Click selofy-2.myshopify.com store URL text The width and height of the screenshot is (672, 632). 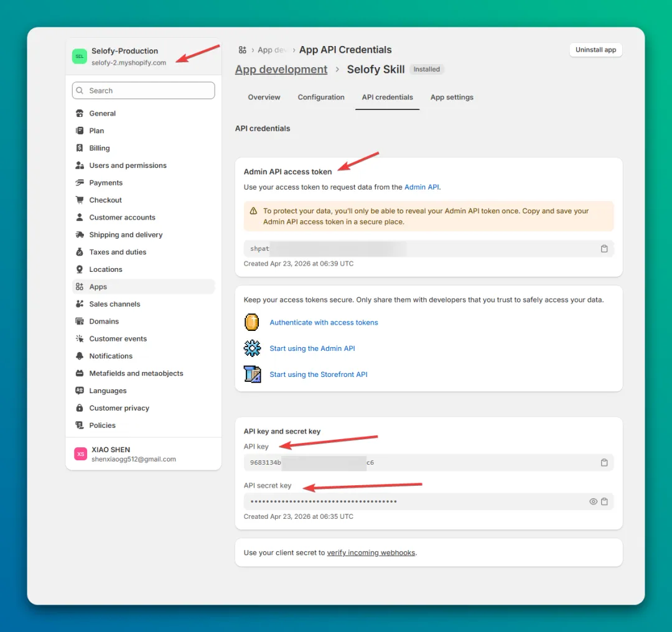(129, 63)
